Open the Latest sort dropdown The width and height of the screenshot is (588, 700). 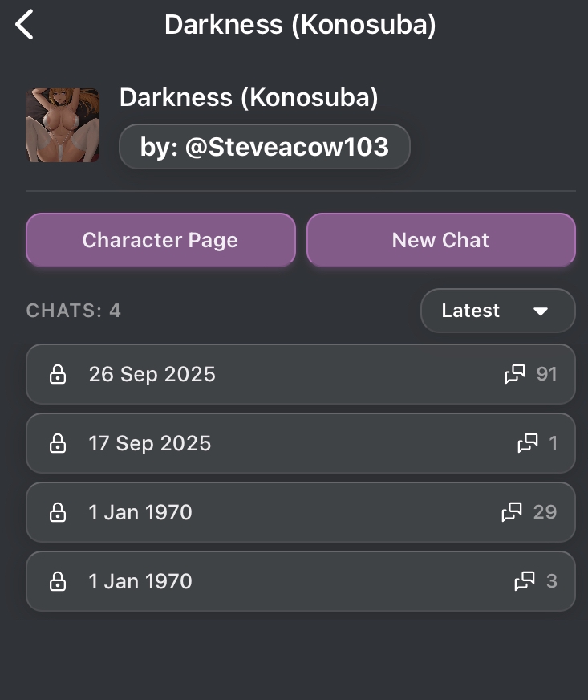[497, 311]
